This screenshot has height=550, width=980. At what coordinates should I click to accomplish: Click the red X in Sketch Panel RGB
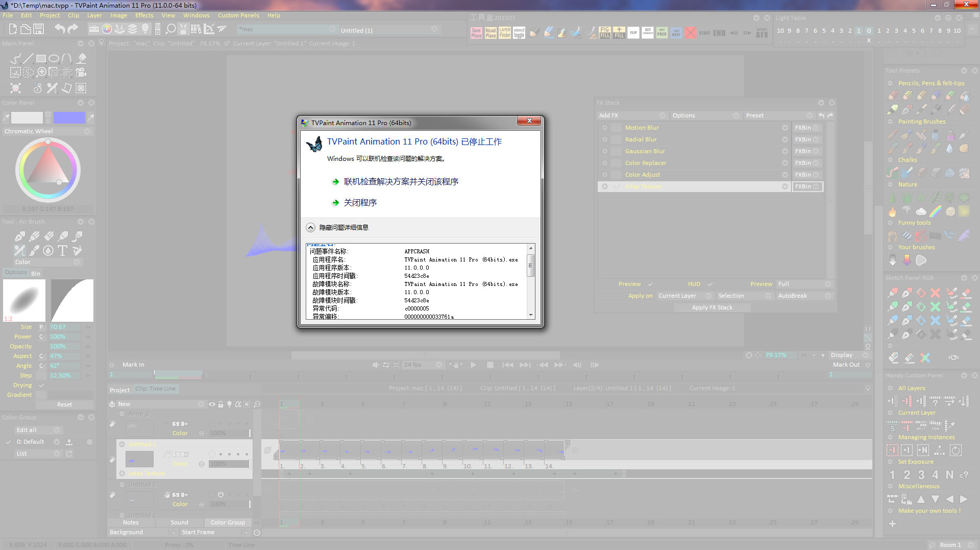(935, 293)
